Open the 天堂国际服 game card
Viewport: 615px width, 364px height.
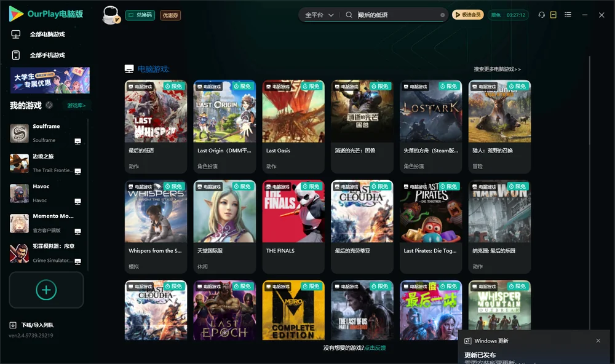point(224,227)
